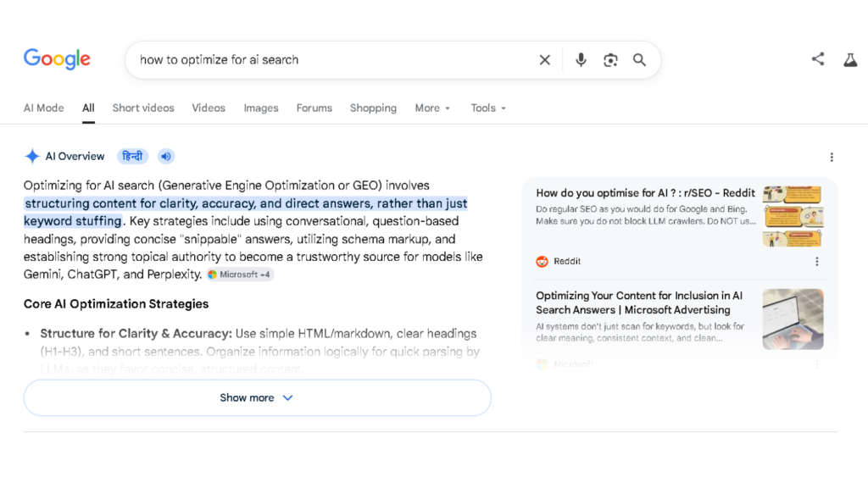Toggle the Microsoft +4 sources chip
The height and width of the screenshot is (488, 868).
tap(239, 274)
